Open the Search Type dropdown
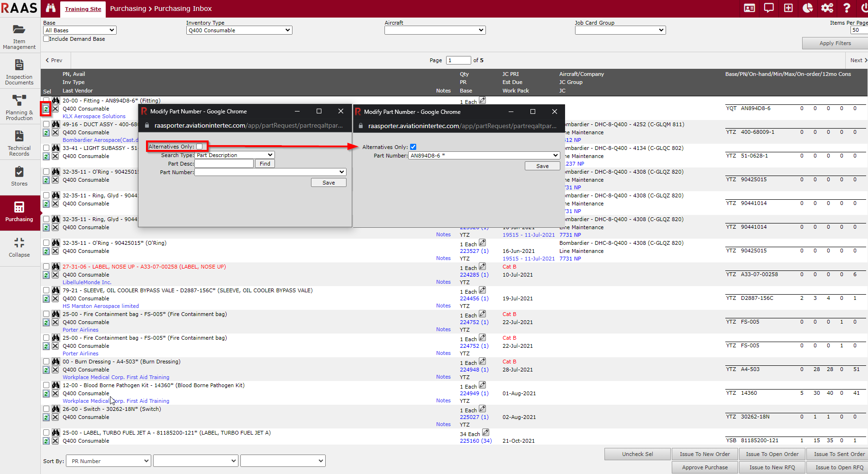Viewport: 868px width, 474px height. pyautogui.click(x=235, y=155)
